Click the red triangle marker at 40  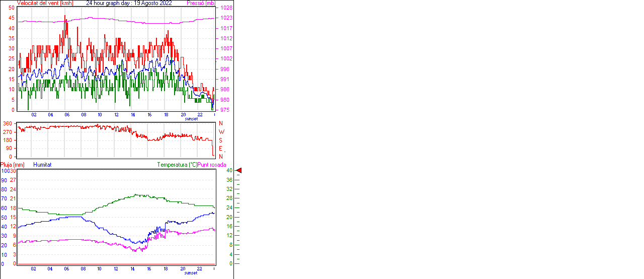point(239,171)
